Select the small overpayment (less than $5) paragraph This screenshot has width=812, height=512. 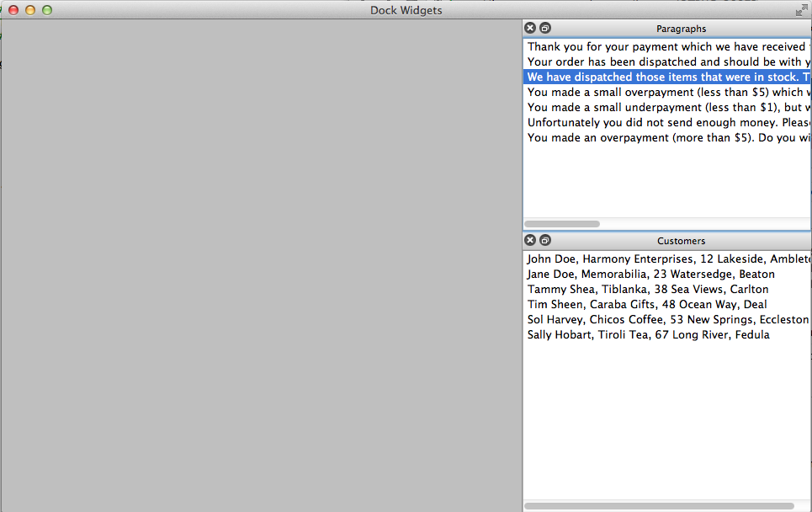[x=666, y=93]
